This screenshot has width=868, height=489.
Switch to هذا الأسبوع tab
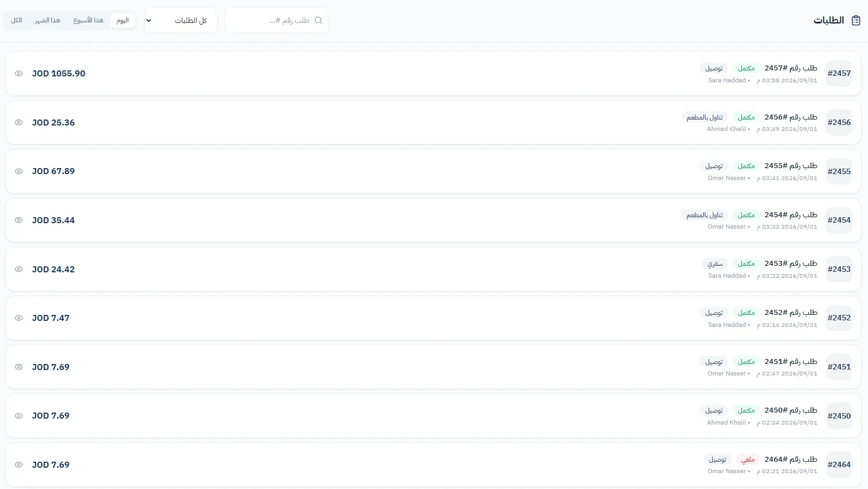(88, 20)
